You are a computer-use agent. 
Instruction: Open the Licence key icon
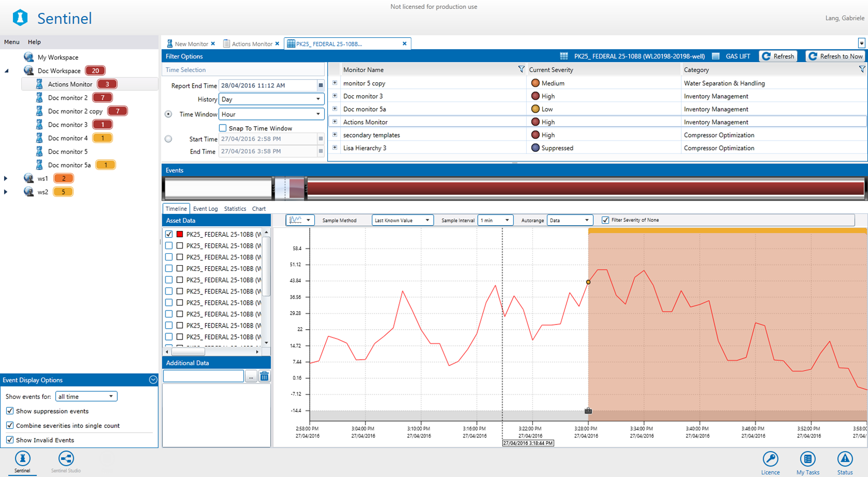coord(770,459)
